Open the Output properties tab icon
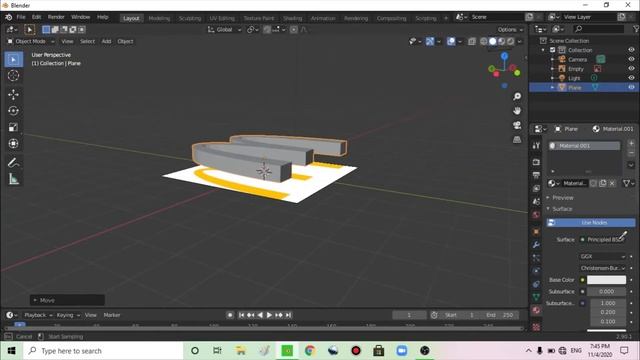 click(536, 175)
